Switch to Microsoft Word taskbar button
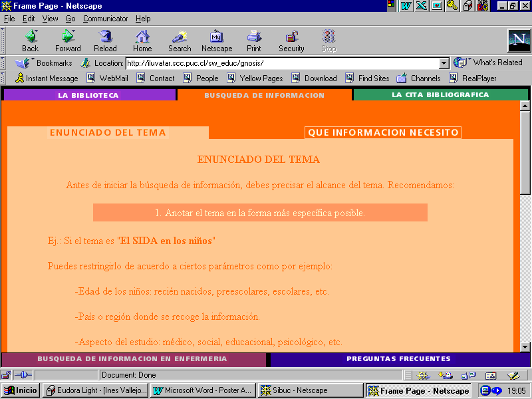Screen dimensions: 532x399 tap(203, 390)
